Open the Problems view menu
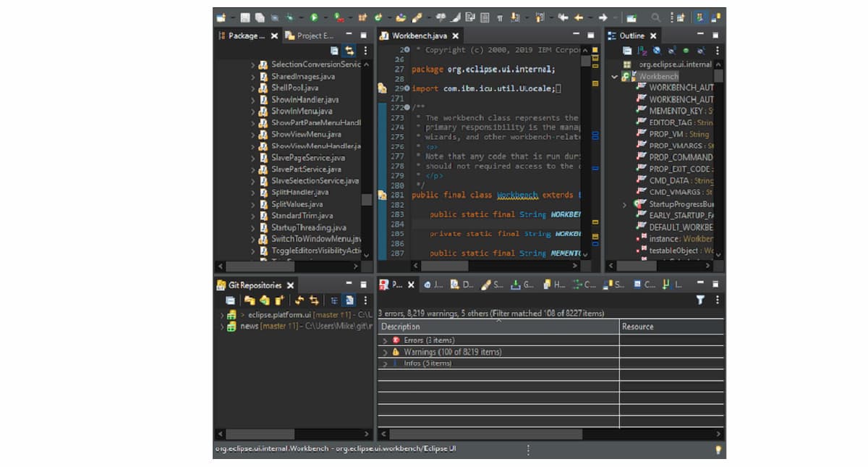The width and height of the screenshot is (868, 467). click(717, 300)
